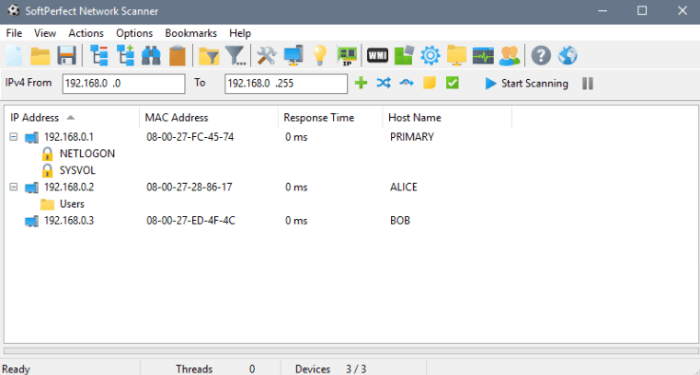Click the computer monitor toolbar icon
The width and height of the screenshot is (700, 375).
pos(293,56)
